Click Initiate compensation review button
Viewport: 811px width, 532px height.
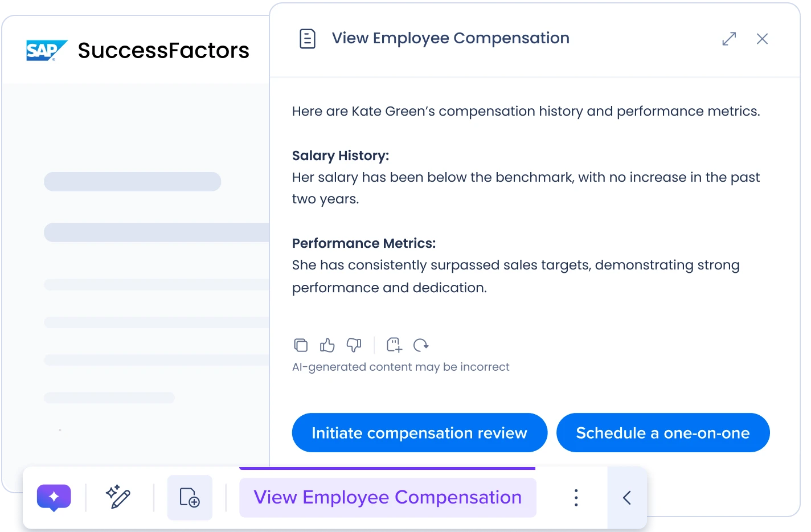click(419, 433)
